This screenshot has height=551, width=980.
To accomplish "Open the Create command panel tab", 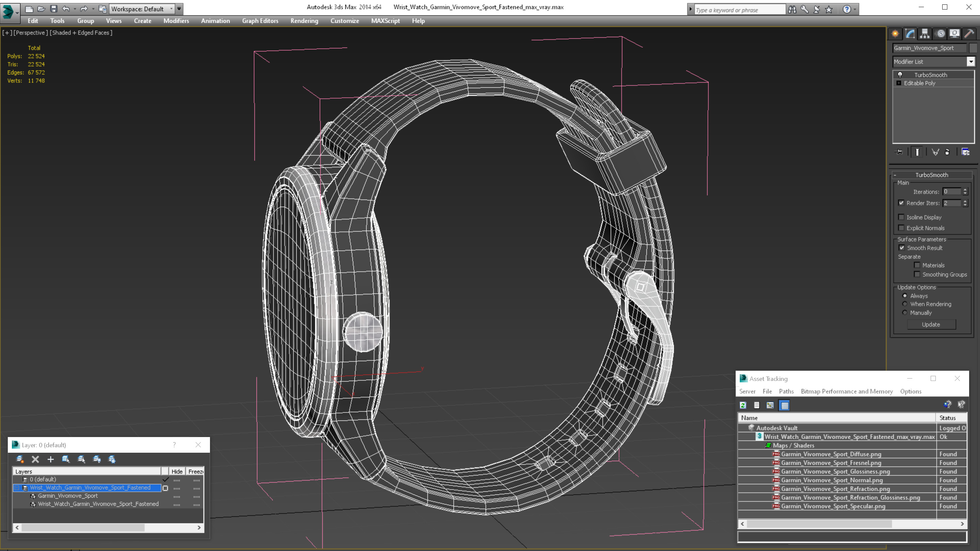I will point(895,34).
